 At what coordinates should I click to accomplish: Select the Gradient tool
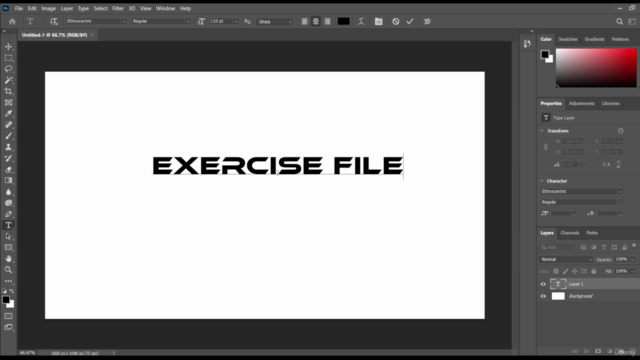(9, 180)
